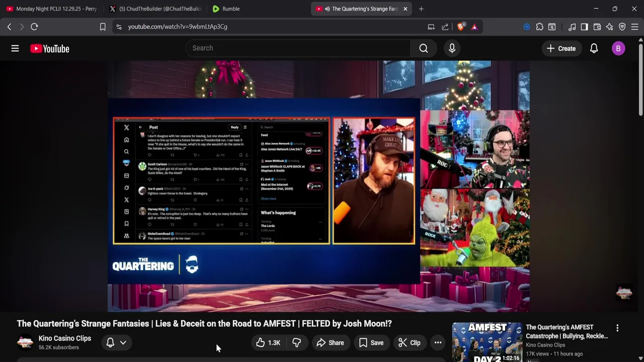This screenshot has height=362, width=644.
Task: Open Brave Rewards triangle icon
Action: (474, 27)
